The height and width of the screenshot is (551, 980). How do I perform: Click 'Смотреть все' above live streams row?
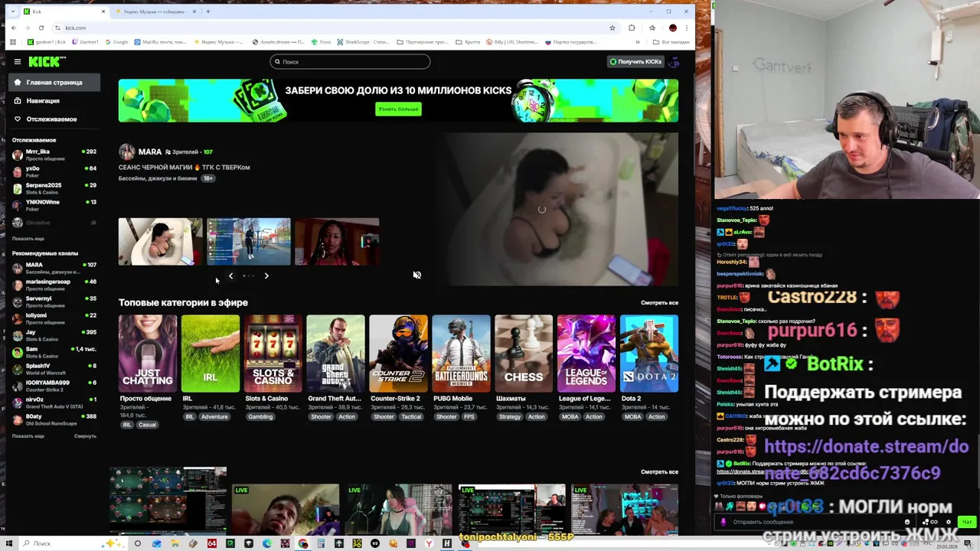659,472
